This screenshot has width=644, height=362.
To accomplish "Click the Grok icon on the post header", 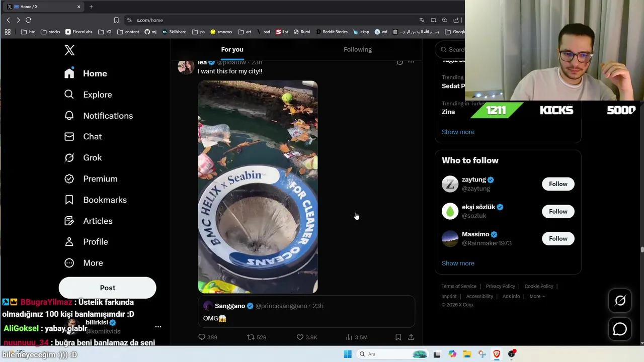I will 399,62.
